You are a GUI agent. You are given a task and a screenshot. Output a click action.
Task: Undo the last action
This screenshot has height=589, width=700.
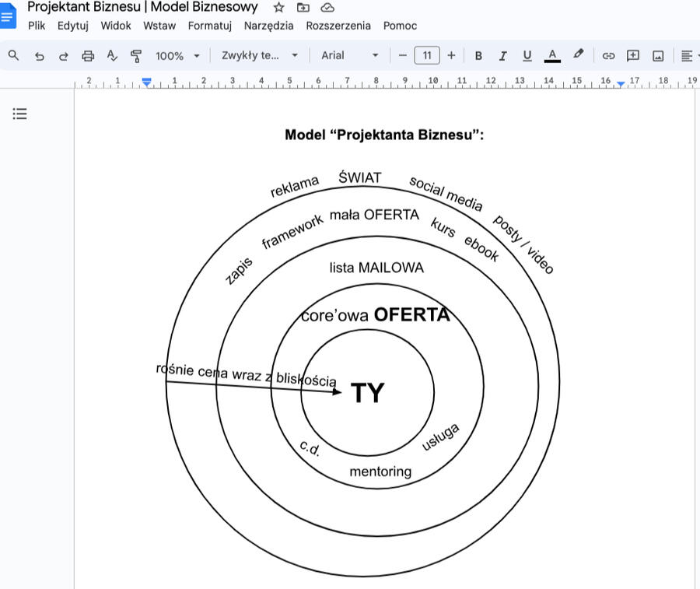click(x=39, y=56)
